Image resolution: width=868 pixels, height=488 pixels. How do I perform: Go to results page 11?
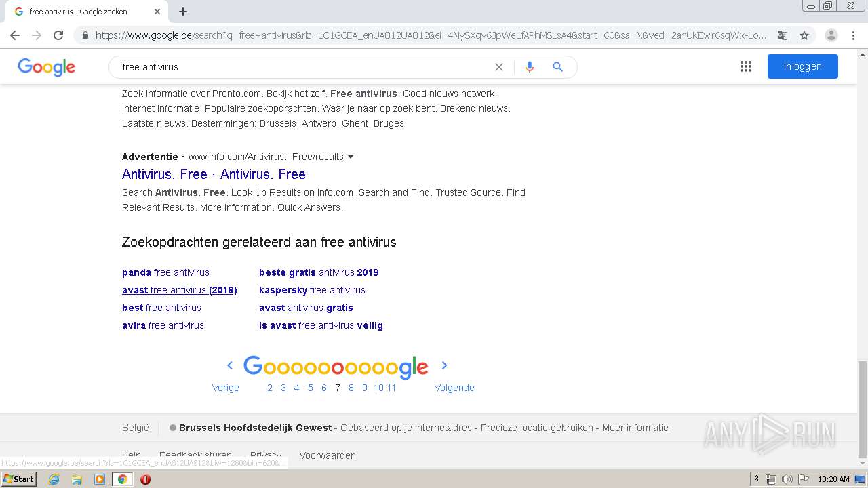391,388
